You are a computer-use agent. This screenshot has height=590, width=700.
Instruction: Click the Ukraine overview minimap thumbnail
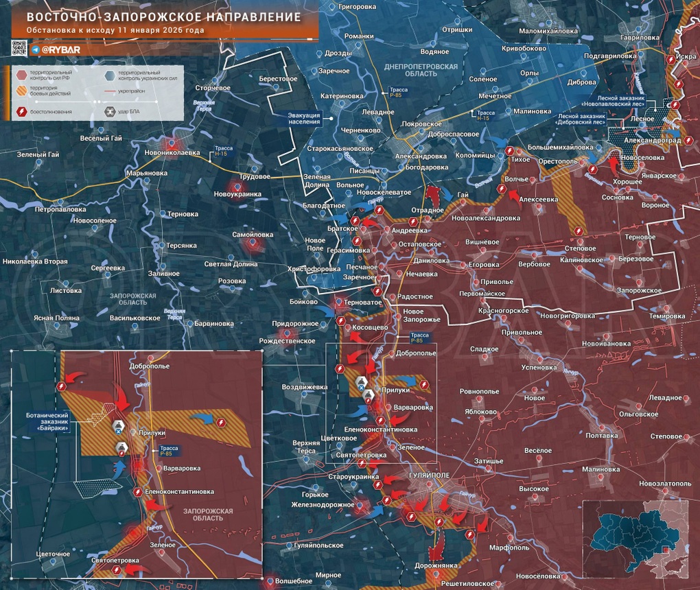click(638, 537)
